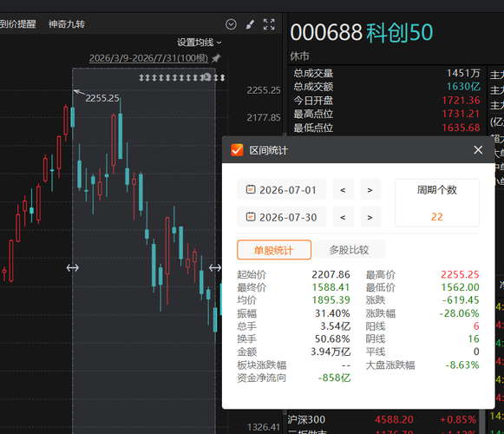Step start date forward with > button

[x=370, y=190]
